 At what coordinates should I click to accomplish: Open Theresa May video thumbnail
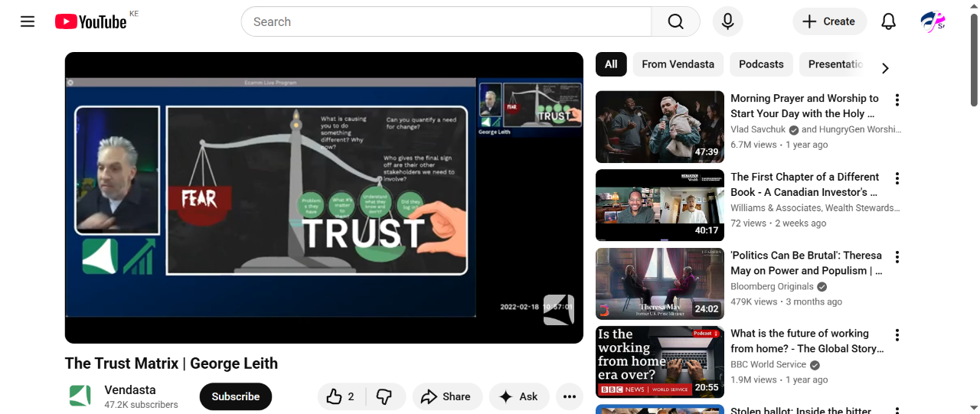(660, 284)
